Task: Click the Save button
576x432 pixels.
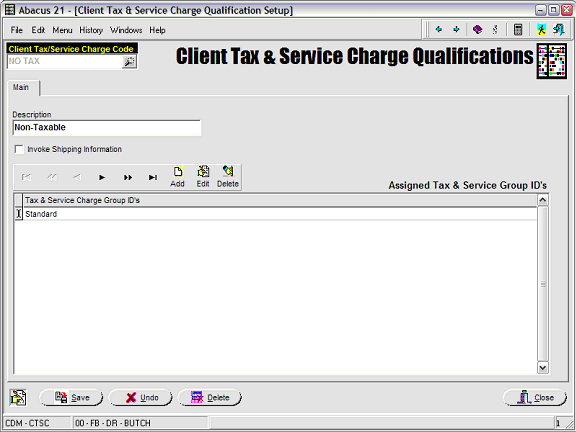Action: [71, 397]
